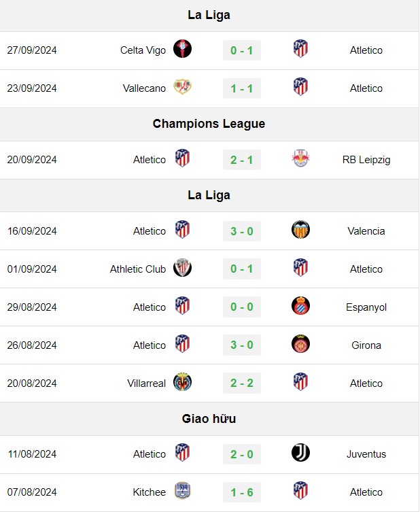This screenshot has width=420, height=512.
Task: Select the Champions League section header
Action: click(x=209, y=124)
